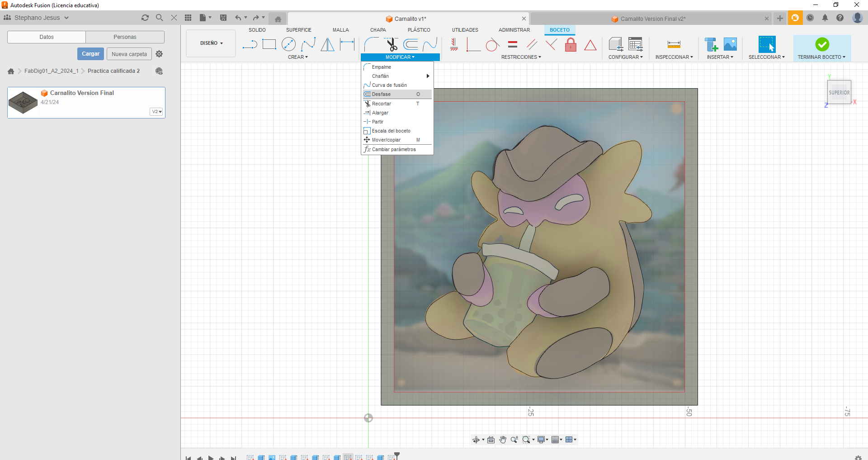Select the Spline tool in CREAR
Screen dimensions: 868x460
(x=308, y=44)
